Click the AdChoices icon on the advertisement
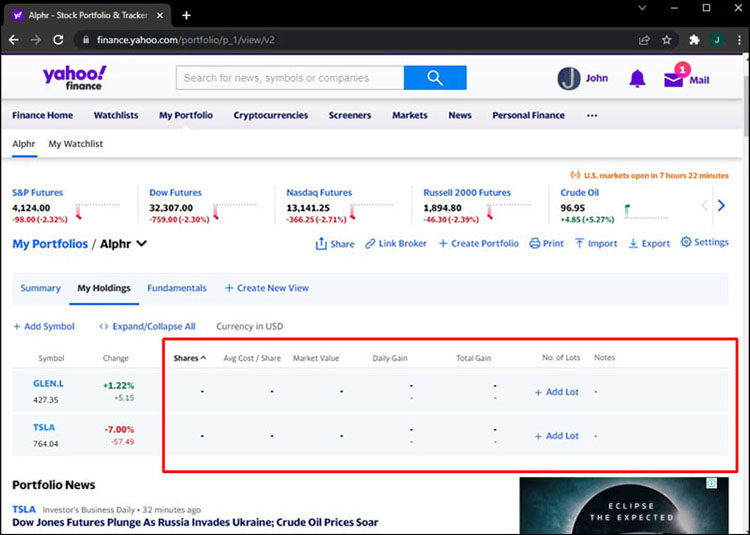 click(x=712, y=483)
